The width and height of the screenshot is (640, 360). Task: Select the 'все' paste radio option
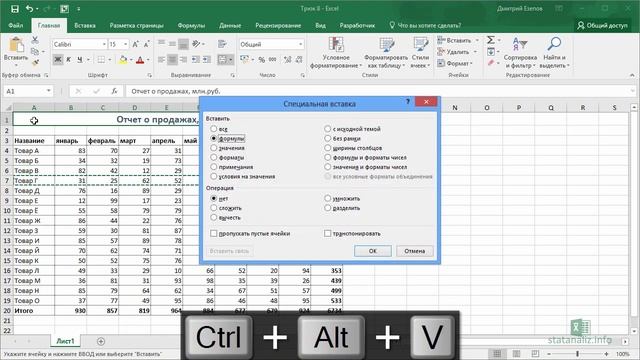(213, 129)
